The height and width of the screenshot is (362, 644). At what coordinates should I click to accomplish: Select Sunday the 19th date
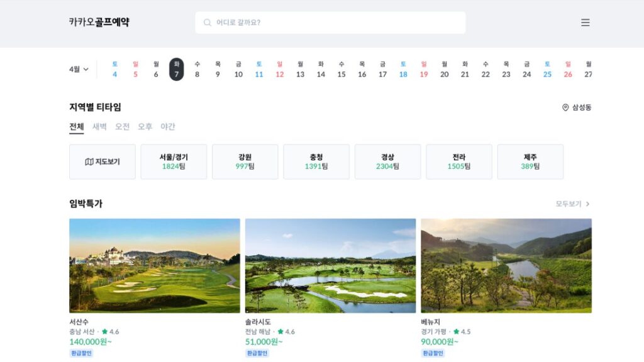point(424,69)
